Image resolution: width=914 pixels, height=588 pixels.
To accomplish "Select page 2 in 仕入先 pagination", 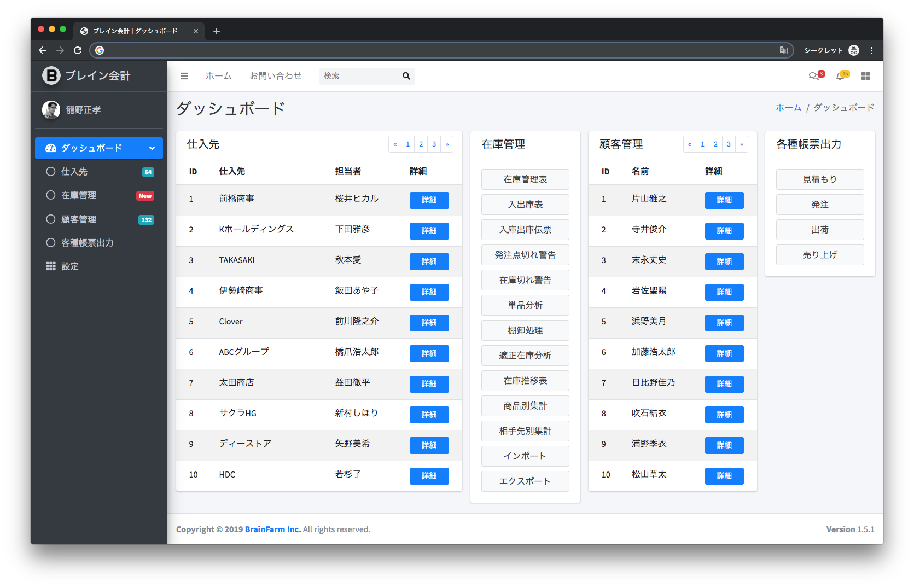I will click(x=421, y=144).
